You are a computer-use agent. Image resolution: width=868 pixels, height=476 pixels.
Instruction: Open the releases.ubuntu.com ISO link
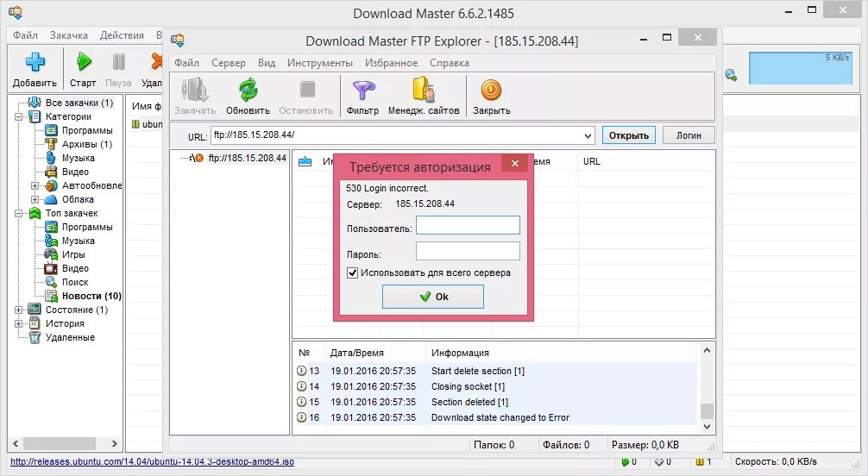(x=152, y=461)
